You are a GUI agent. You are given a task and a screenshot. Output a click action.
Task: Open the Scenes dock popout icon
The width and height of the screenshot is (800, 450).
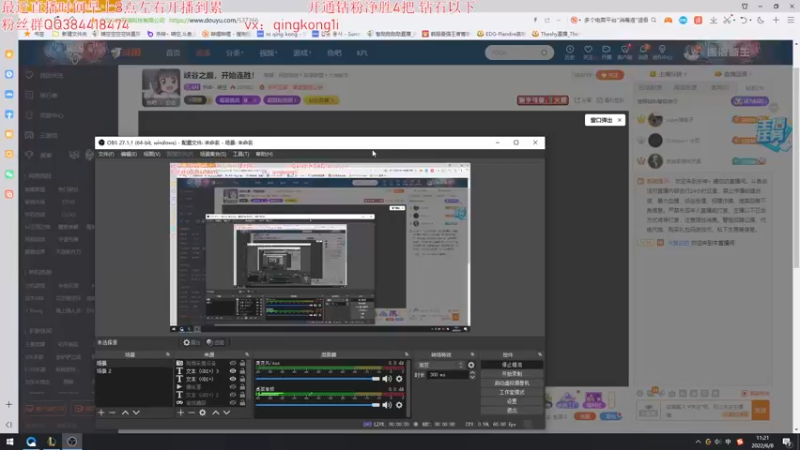[x=167, y=355]
